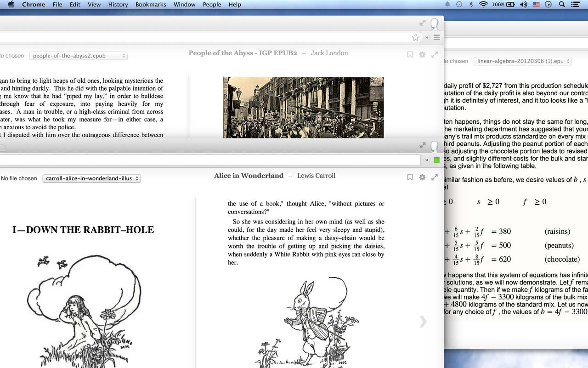This screenshot has height=368, width=588.
Task: Open Chrome menu in People of the Abyss window
Action: (436, 37)
